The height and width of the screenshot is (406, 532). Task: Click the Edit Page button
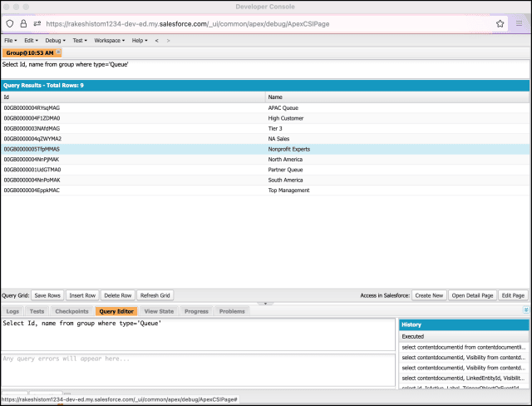[513, 295]
